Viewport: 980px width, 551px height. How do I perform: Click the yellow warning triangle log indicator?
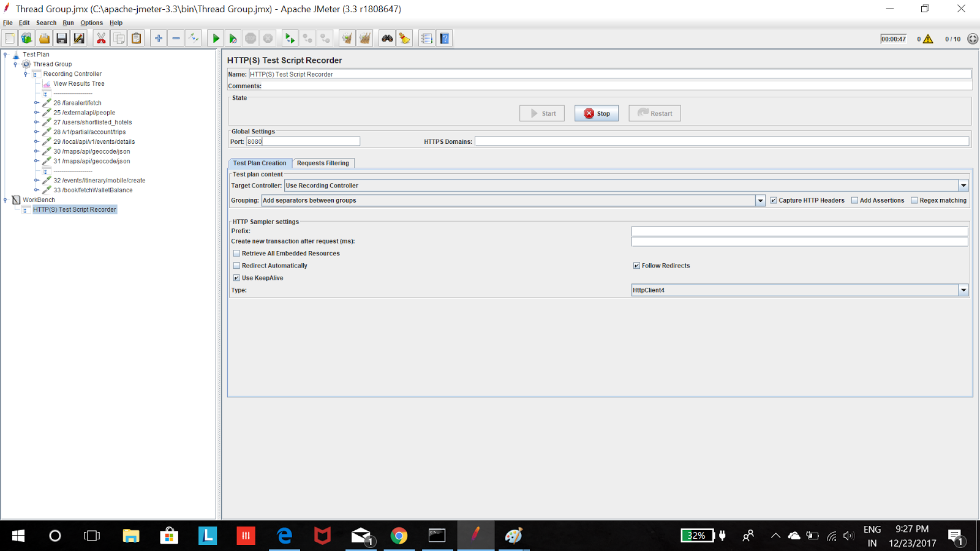coord(927,38)
